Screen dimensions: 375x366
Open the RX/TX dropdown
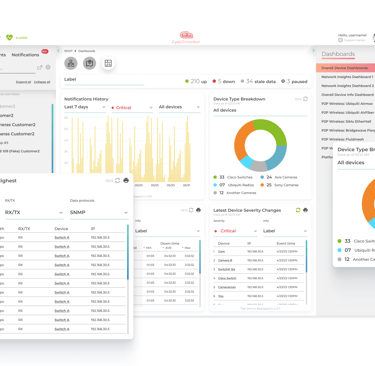[34, 212]
